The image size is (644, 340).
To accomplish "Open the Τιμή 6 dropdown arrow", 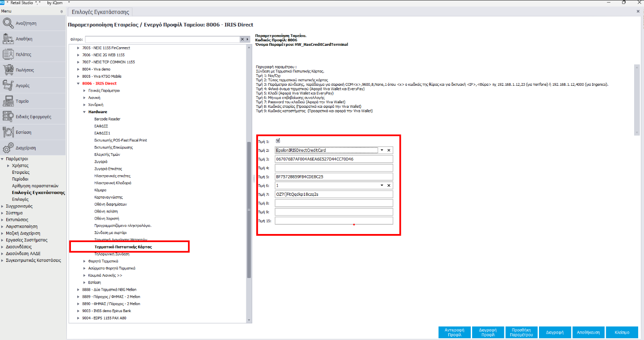I will point(382,185).
